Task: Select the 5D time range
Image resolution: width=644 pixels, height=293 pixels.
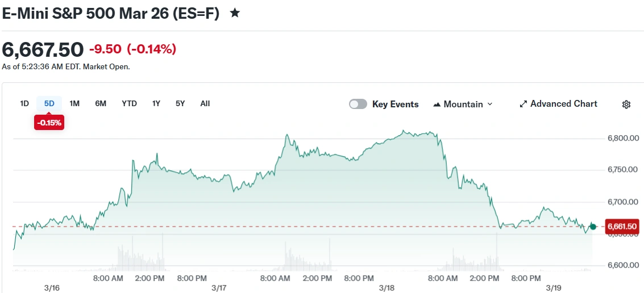Action: tap(49, 103)
